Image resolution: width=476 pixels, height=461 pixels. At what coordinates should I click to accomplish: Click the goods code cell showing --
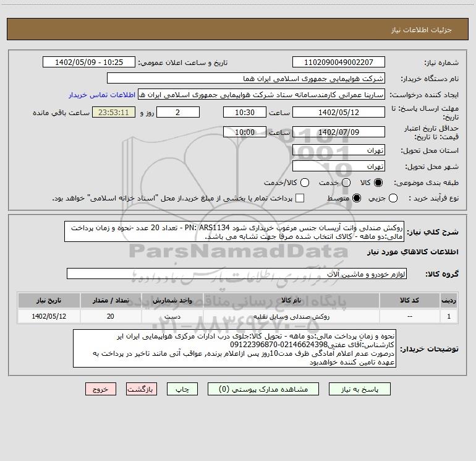pyautogui.click(x=409, y=316)
